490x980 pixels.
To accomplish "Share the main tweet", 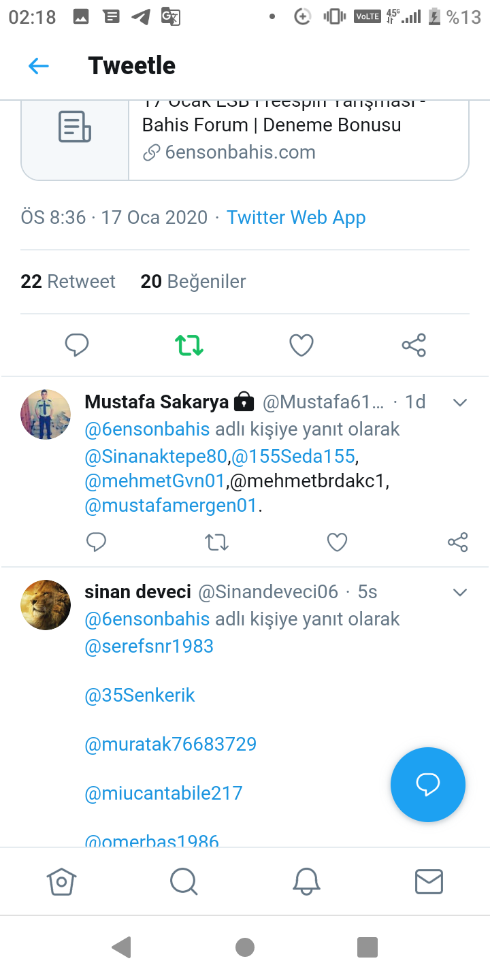I will click(x=414, y=345).
